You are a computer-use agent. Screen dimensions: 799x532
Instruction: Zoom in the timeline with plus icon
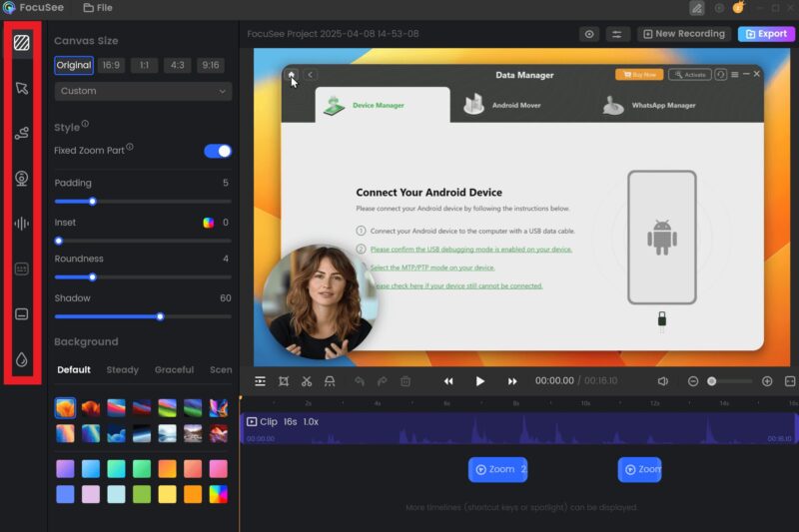(767, 381)
